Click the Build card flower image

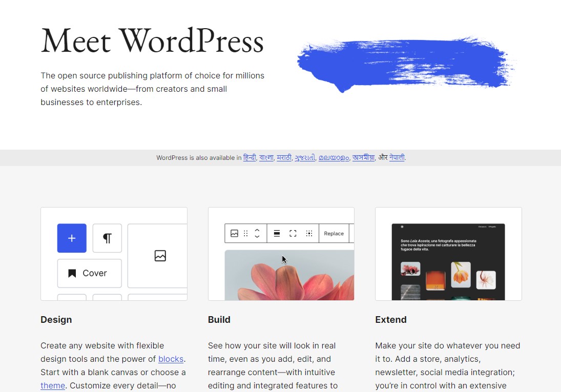289,275
